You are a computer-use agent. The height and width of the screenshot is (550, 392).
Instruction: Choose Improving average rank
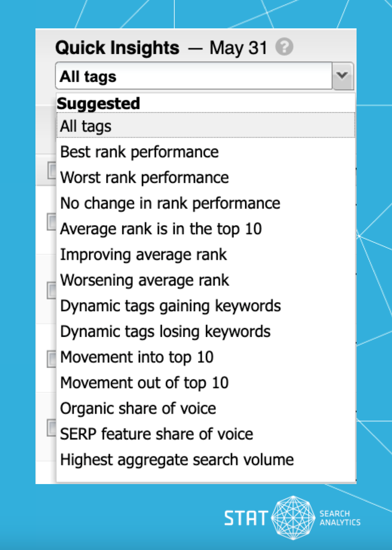tap(143, 254)
